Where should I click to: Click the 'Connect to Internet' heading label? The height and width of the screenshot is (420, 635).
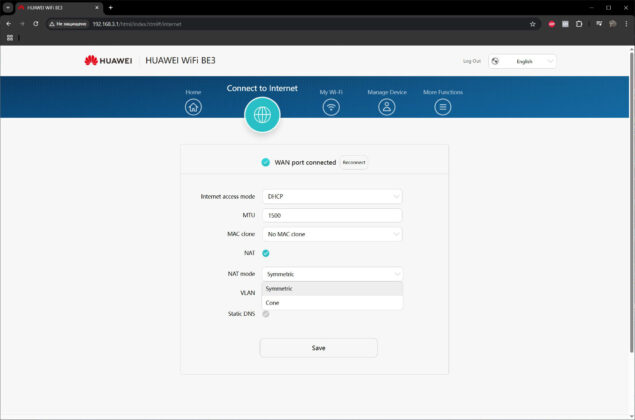pos(262,88)
